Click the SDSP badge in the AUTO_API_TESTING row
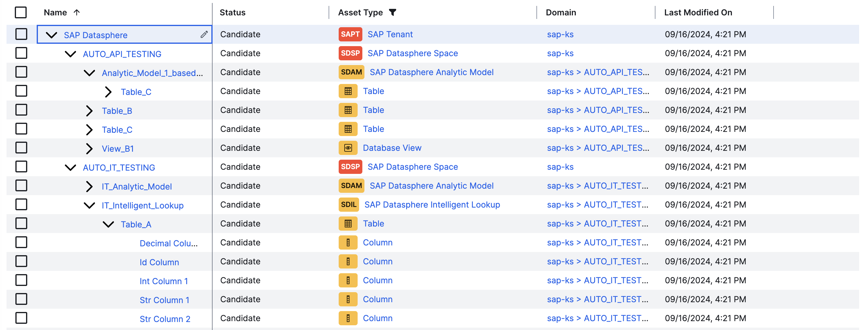 350,53
